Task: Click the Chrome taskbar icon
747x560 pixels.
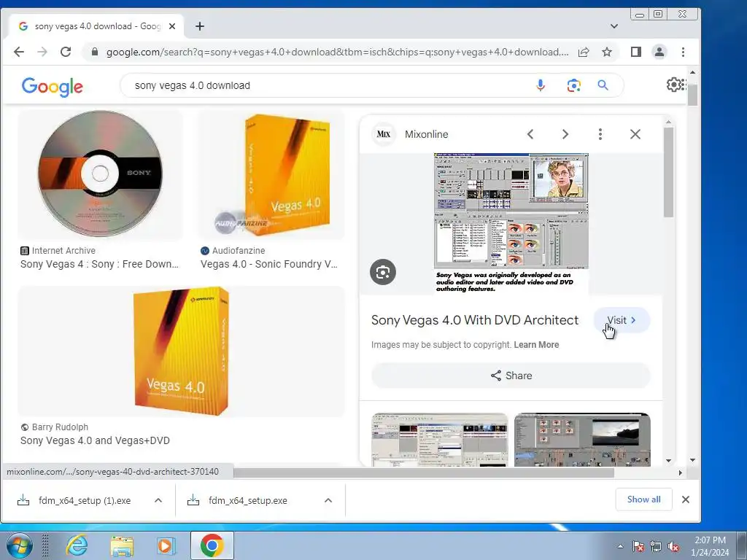Action: (212, 545)
